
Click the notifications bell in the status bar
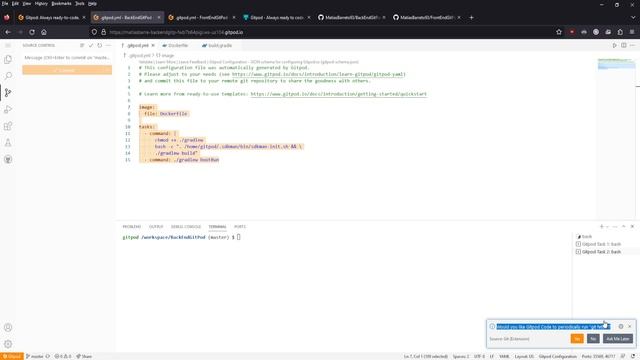tap(633, 356)
